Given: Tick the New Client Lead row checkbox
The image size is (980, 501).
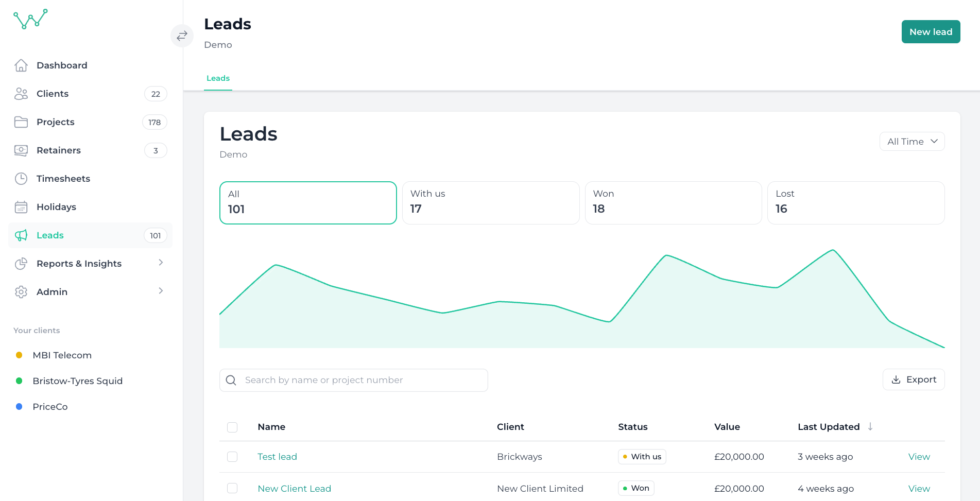Looking at the screenshot, I should [232, 488].
